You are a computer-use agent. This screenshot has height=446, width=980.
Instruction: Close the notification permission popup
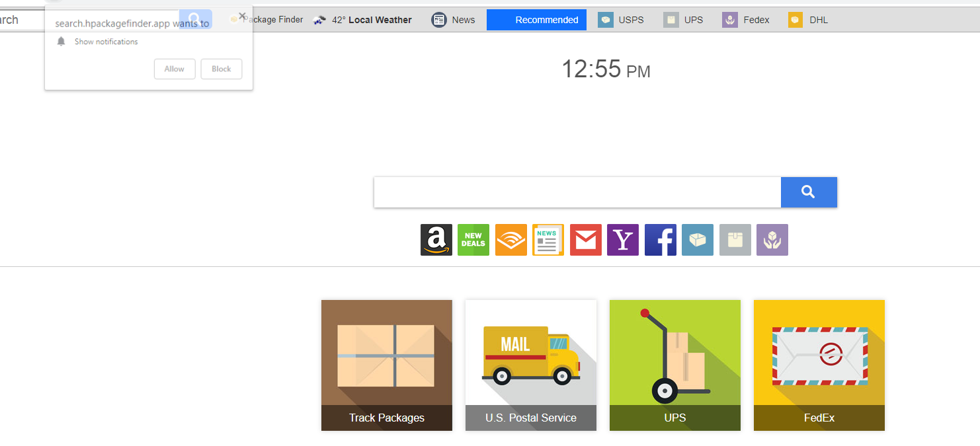click(x=243, y=16)
